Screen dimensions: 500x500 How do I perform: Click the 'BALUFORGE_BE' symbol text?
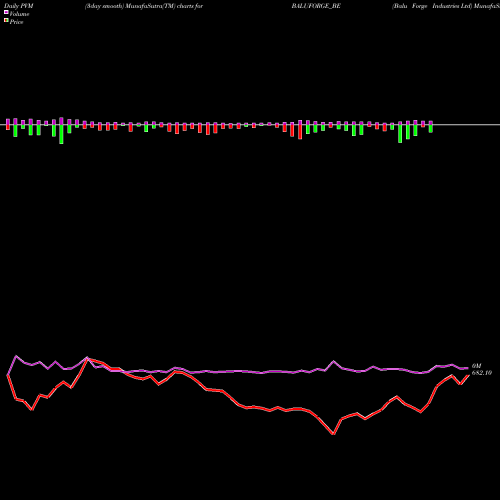coord(316,6)
